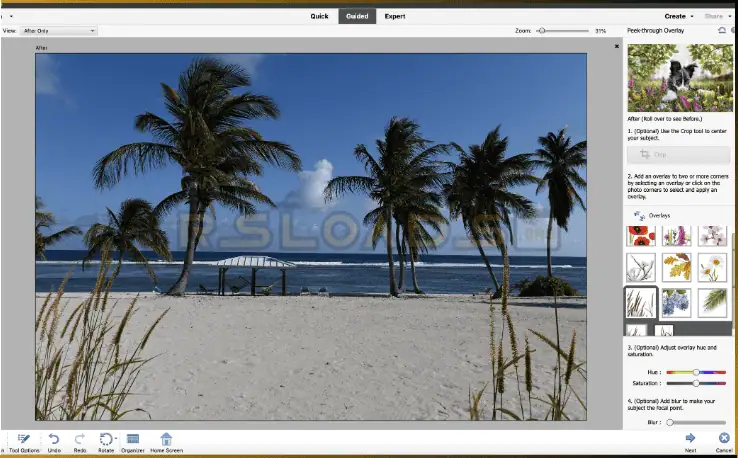Select the cherry blossom overlay
This screenshot has width=738, height=458.
[713, 236]
